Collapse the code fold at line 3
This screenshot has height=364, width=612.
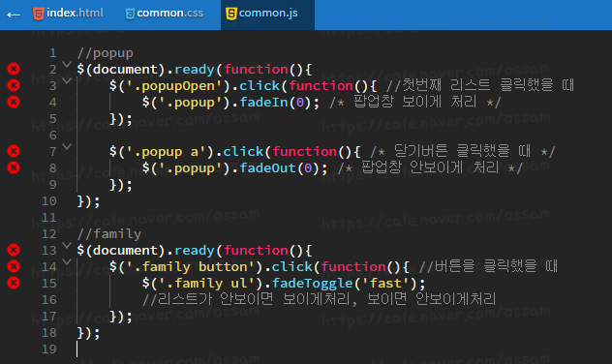pyautogui.click(x=67, y=80)
